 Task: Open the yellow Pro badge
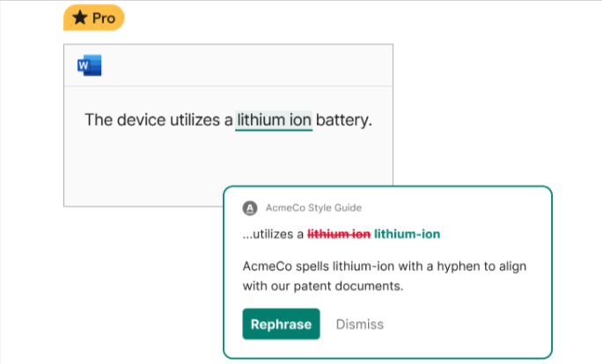point(94,18)
